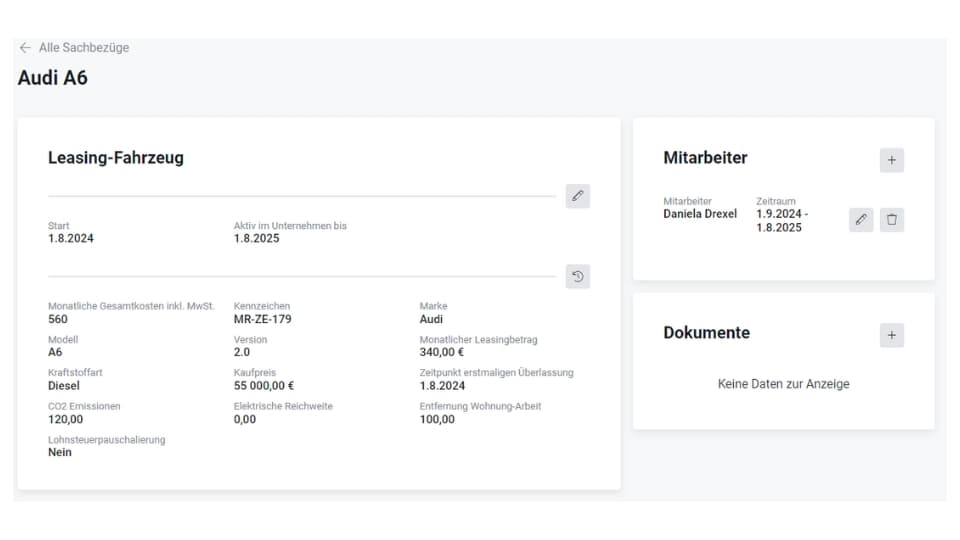Viewport: 960px width, 540px height.
Task: Select the Zeitraum 1.9.2024 - 1.8.2025
Action: (x=782, y=221)
